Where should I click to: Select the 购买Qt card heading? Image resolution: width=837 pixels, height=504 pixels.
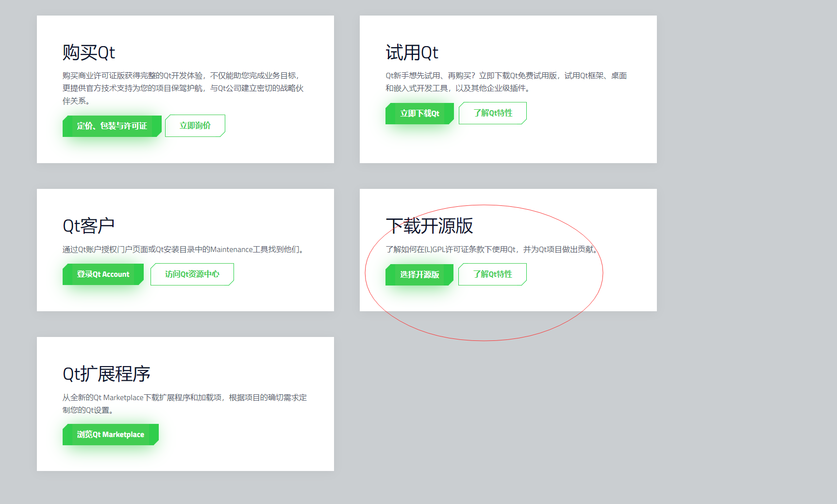89,52
